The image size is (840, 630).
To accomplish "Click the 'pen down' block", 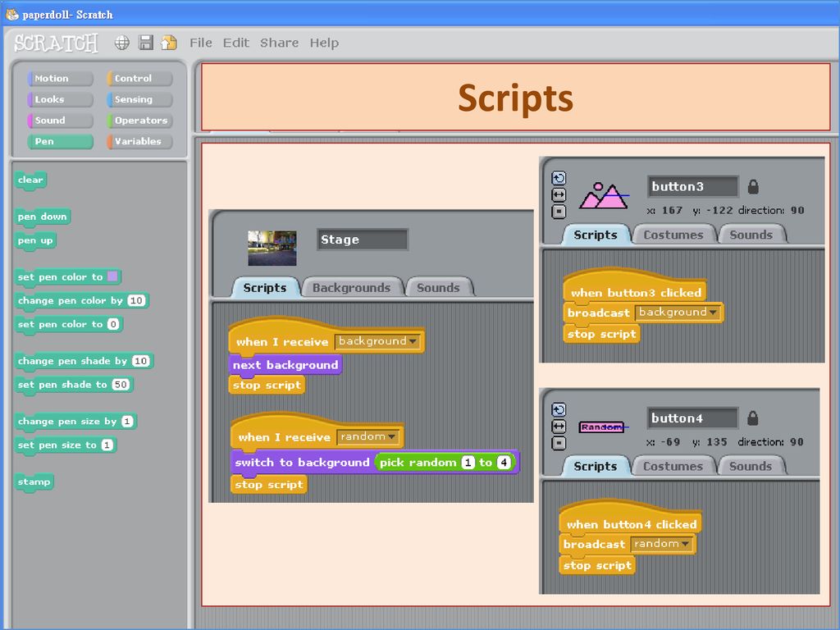I will (x=43, y=217).
